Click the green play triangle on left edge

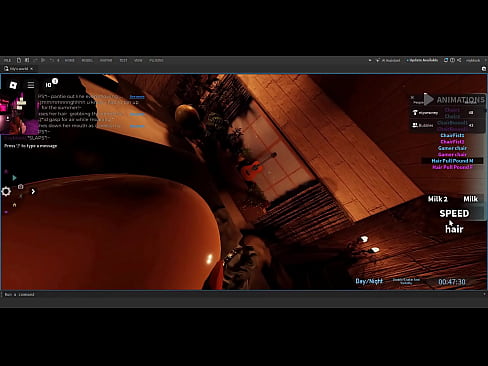point(14,178)
